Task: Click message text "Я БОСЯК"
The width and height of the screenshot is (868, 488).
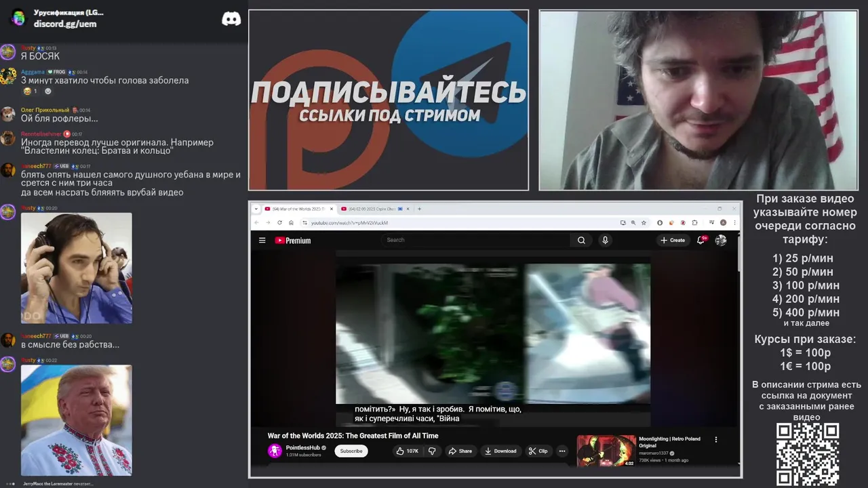Action: [x=40, y=56]
